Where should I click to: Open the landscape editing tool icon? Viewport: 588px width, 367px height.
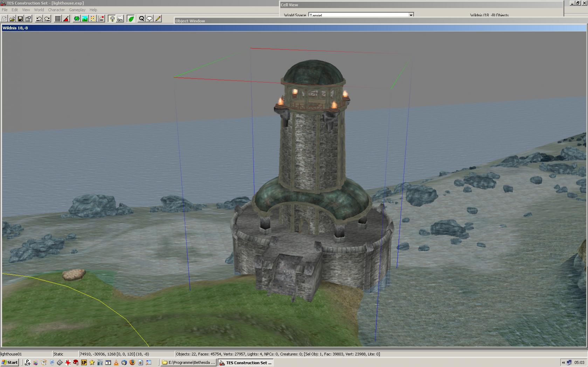pyautogui.click(x=85, y=19)
